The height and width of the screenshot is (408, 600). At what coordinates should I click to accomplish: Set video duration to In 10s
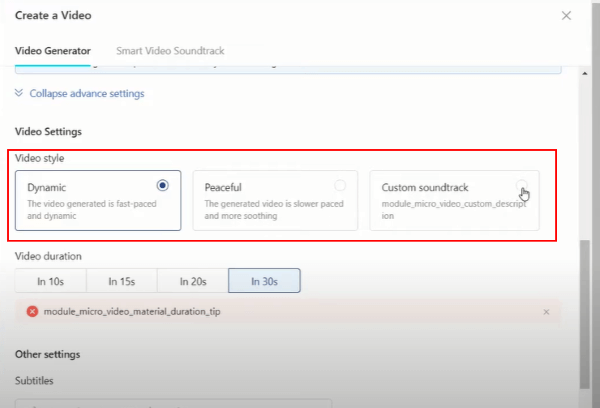(50, 282)
